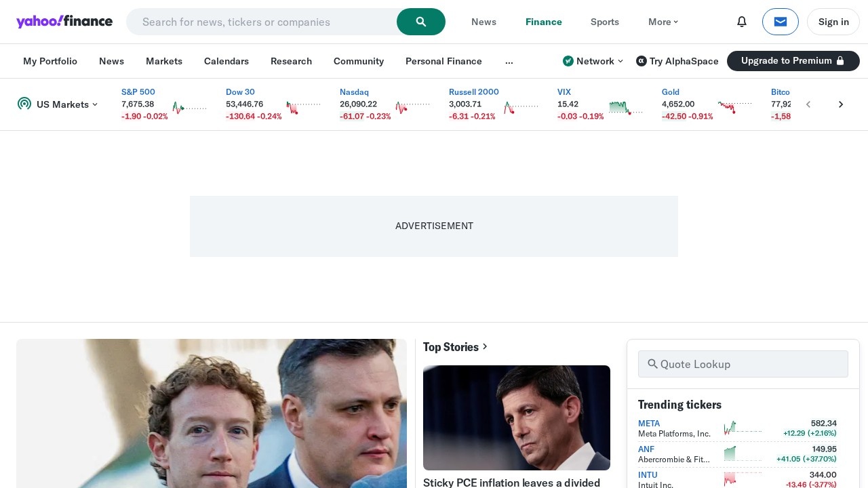Click the META trending sparkline chart

(x=743, y=428)
